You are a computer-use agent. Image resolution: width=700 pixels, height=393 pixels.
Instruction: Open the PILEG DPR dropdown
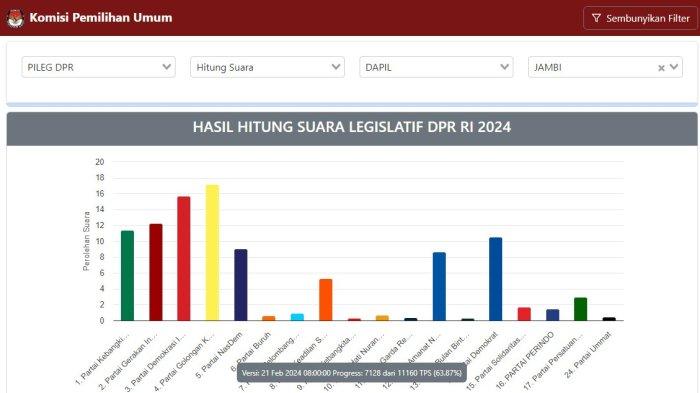tap(98, 67)
